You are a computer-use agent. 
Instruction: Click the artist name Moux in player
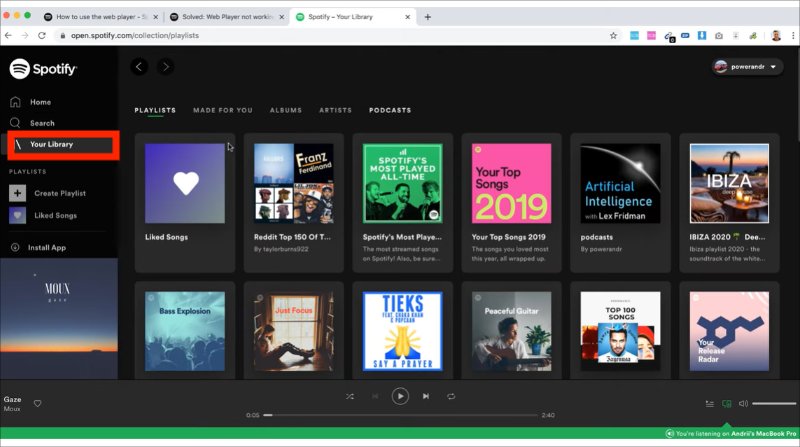12,409
